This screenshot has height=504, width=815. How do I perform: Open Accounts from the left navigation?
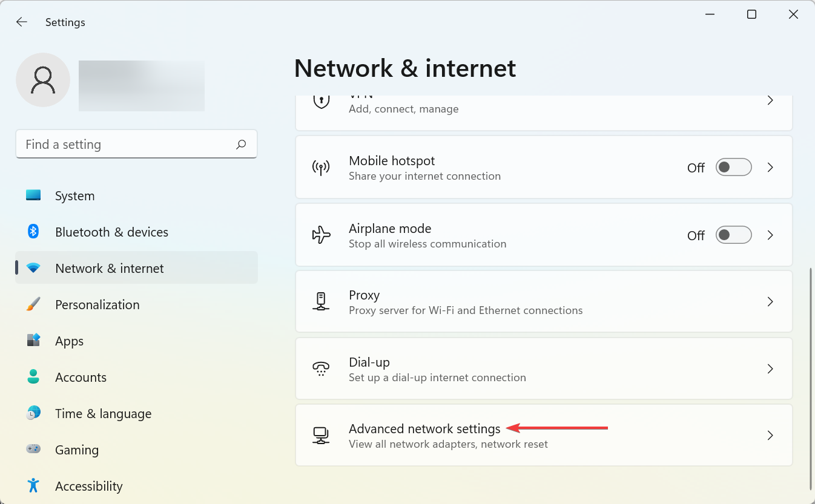(x=81, y=378)
